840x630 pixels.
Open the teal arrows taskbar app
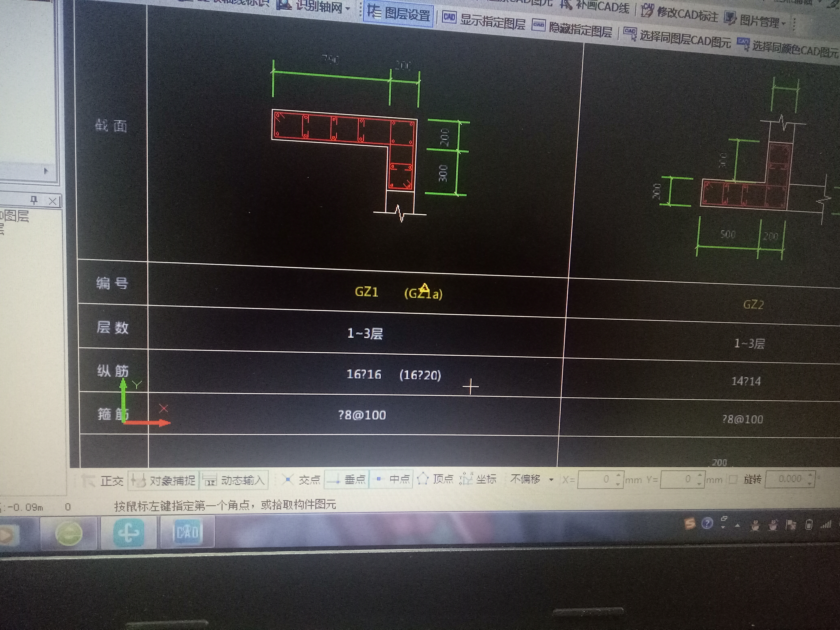tap(128, 533)
